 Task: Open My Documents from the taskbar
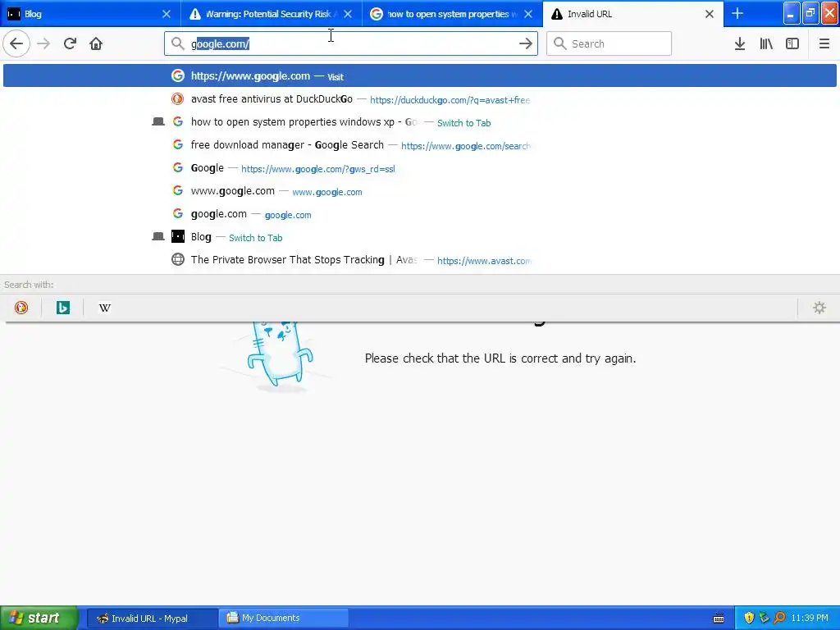pos(284,619)
